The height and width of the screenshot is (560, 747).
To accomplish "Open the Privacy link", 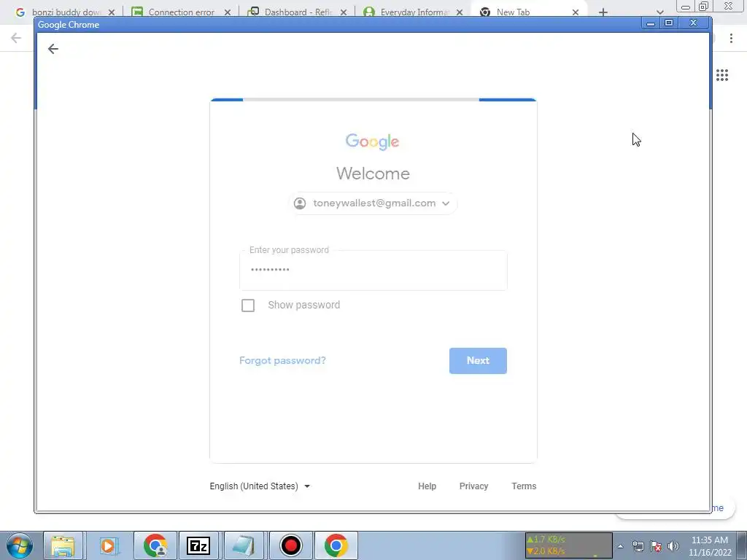I will click(473, 486).
